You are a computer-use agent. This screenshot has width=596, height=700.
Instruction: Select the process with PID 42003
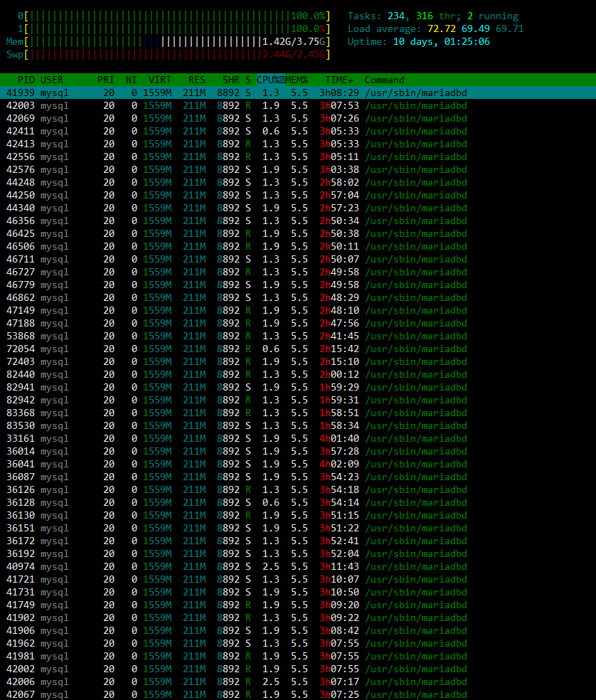[x=298, y=106]
